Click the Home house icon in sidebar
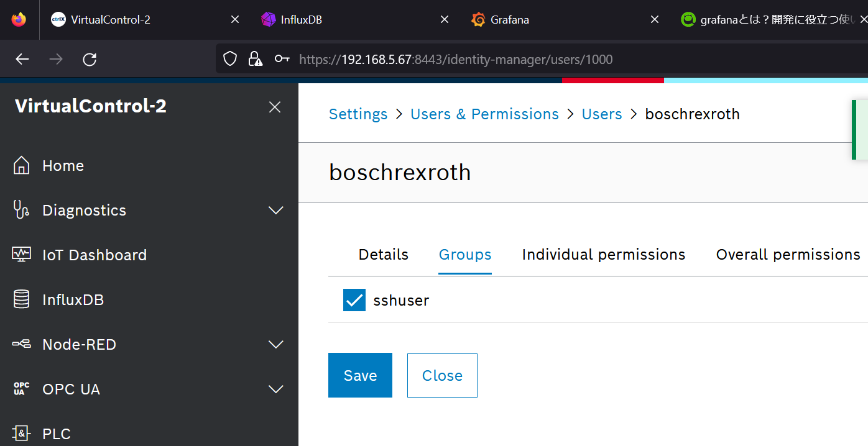Image resolution: width=868 pixels, height=446 pixels. 21,166
